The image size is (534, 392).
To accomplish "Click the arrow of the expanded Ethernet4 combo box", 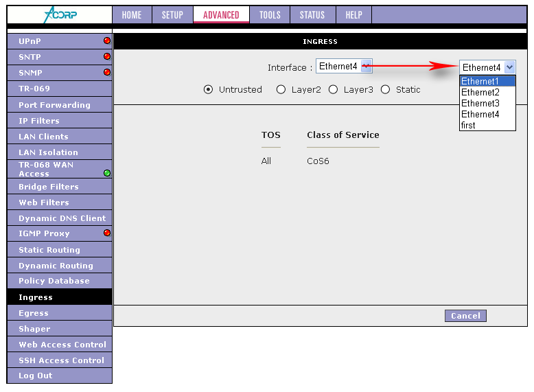I will pyautogui.click(x=509, y=67).
